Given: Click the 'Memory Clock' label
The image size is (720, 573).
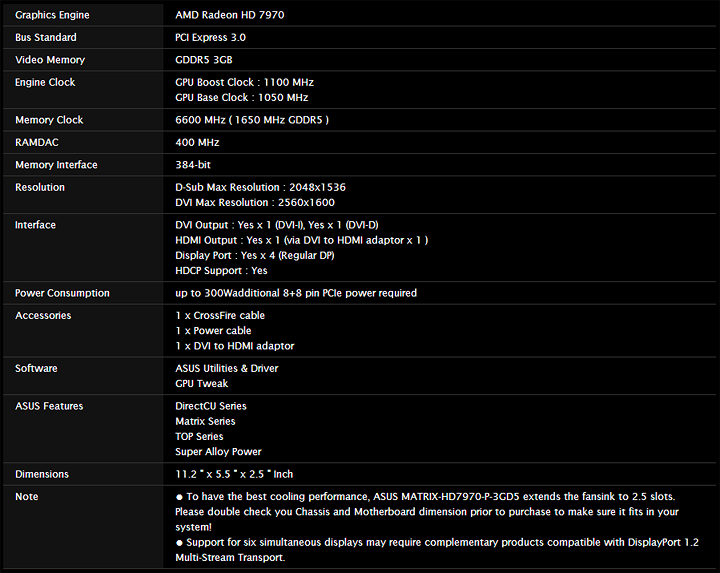Looking at the screenshot, I should (x=49, y=120).
